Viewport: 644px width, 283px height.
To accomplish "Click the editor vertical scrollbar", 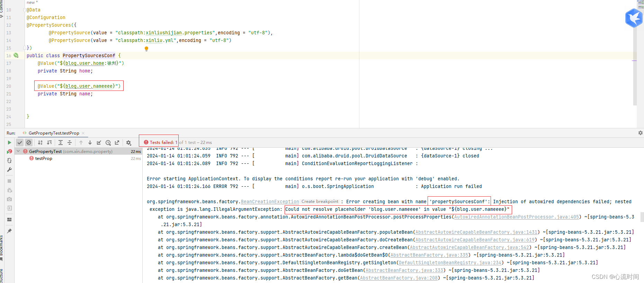I will (635, 66).
